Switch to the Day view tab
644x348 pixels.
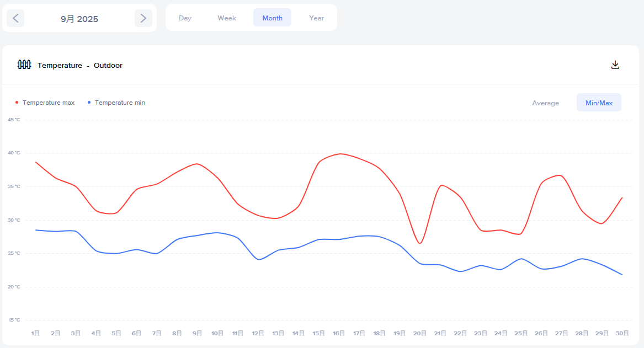185,18
